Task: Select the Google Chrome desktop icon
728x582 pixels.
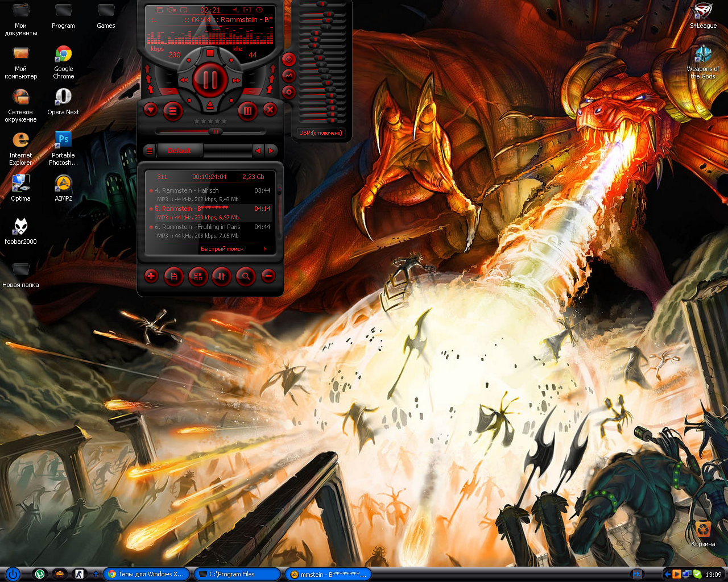Action: pos(63,62)
